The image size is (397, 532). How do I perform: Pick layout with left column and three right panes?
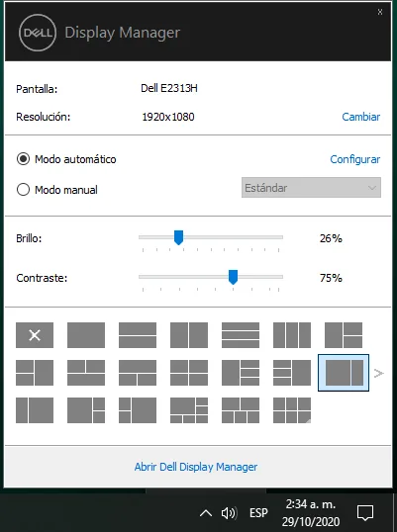click(241, 373)
